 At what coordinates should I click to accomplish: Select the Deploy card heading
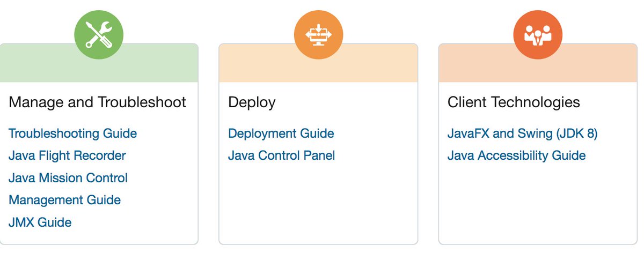point(252,102)
